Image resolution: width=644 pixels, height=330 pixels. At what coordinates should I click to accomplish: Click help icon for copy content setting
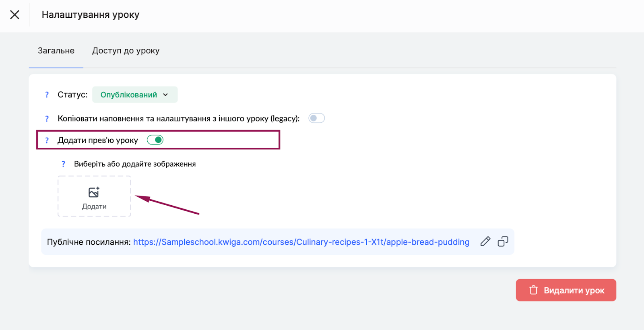coord(47,119)
